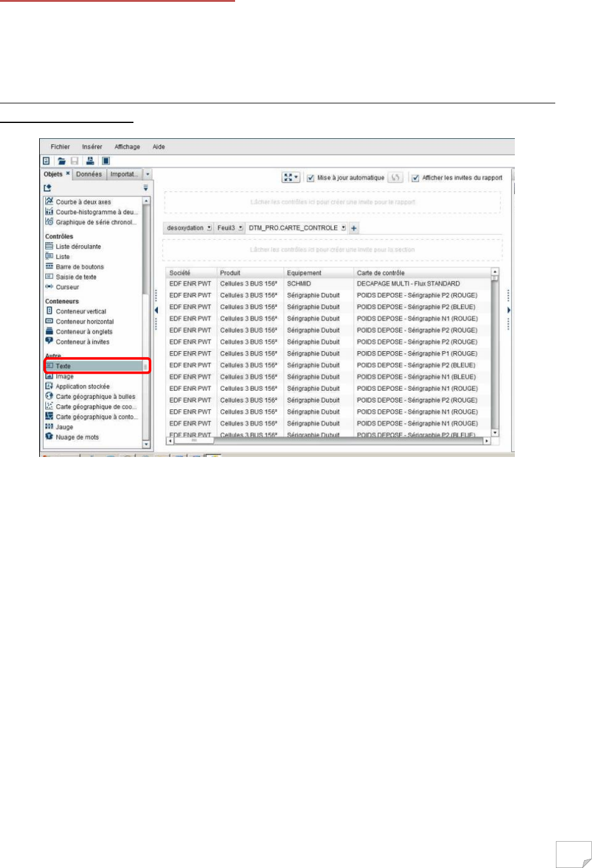Image resolution: width=592 pixels, height=868 pixels.
Task: Toggle Mise à jour automatique checkbox
Action: click(310, 178)
